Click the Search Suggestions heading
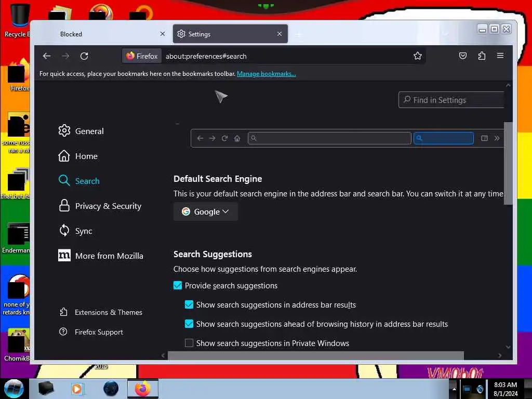 click(212, 254)
